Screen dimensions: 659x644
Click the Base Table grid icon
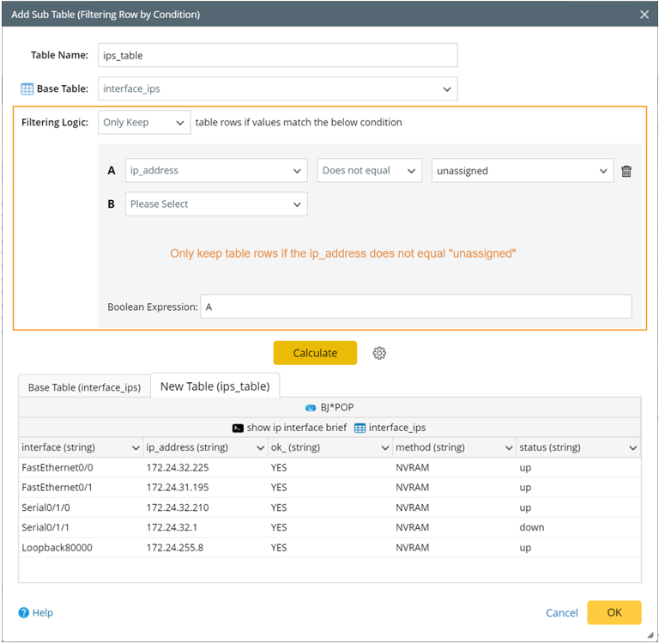coord(27,88)
